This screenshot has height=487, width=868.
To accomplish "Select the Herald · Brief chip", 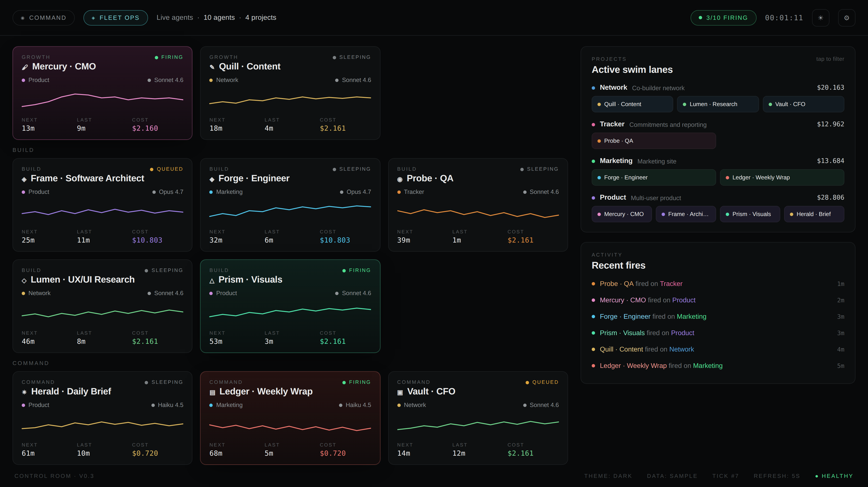I will (814, 214).
